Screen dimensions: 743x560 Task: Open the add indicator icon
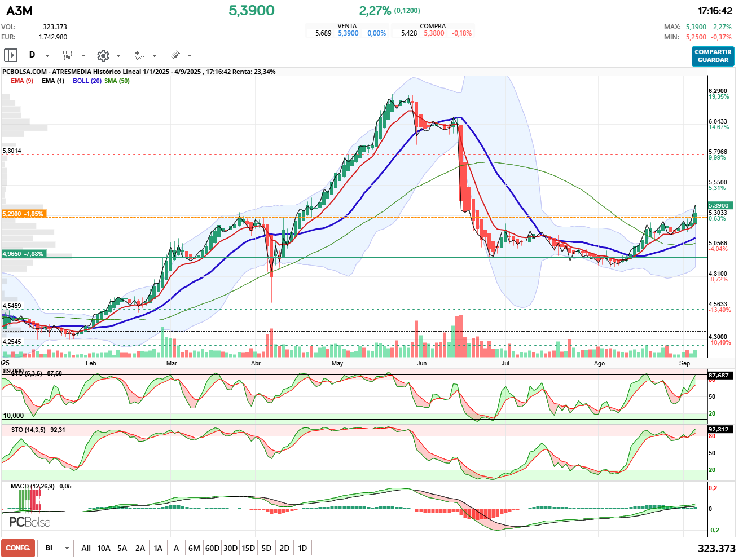tap(139, 55)
